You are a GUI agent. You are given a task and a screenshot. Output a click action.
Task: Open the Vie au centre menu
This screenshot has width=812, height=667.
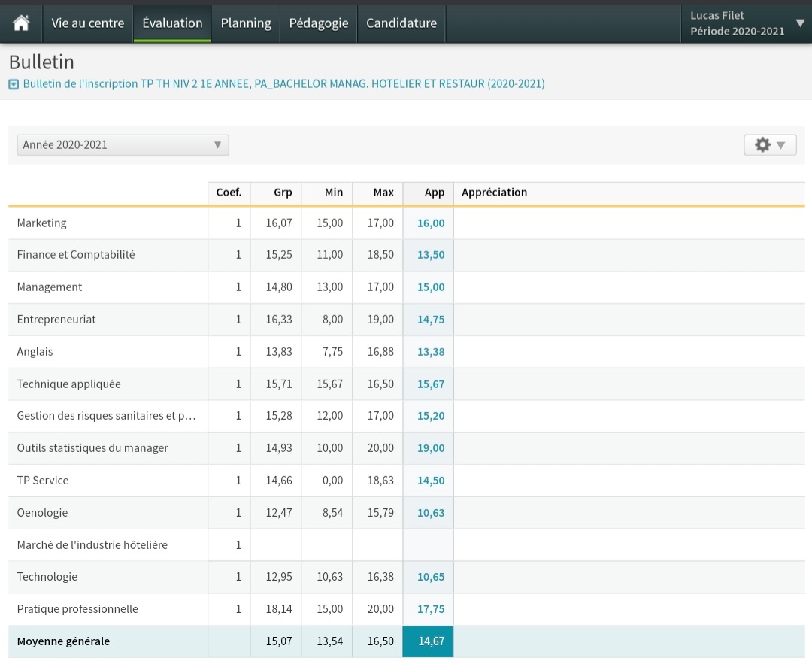pyautogui.click(x=87, y=23)
